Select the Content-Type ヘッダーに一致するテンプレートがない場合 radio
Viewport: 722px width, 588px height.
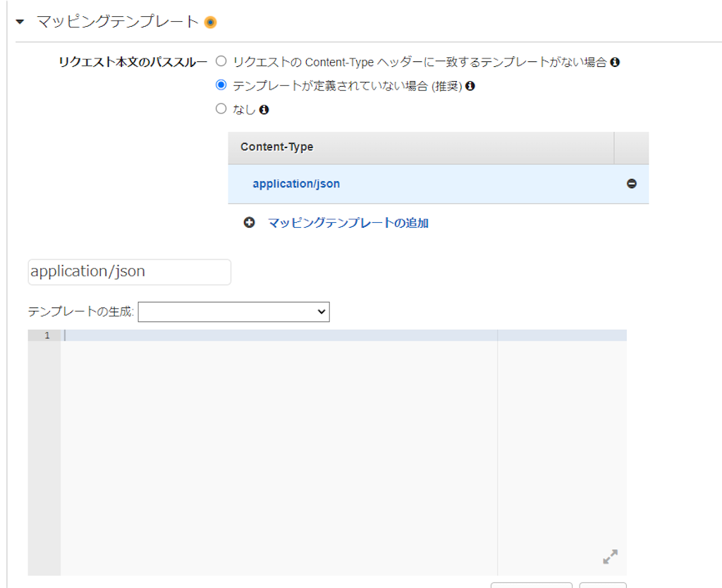pos(221,61)
